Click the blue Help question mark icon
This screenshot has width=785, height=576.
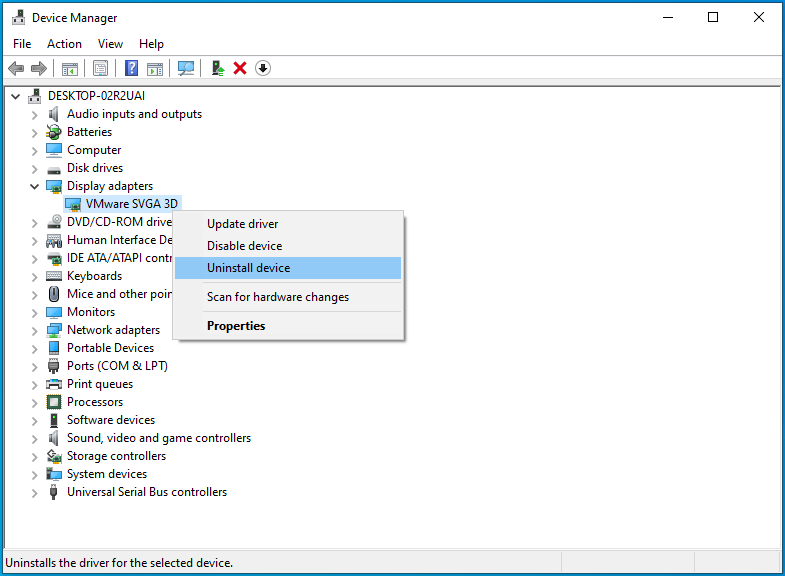[131, 68]
